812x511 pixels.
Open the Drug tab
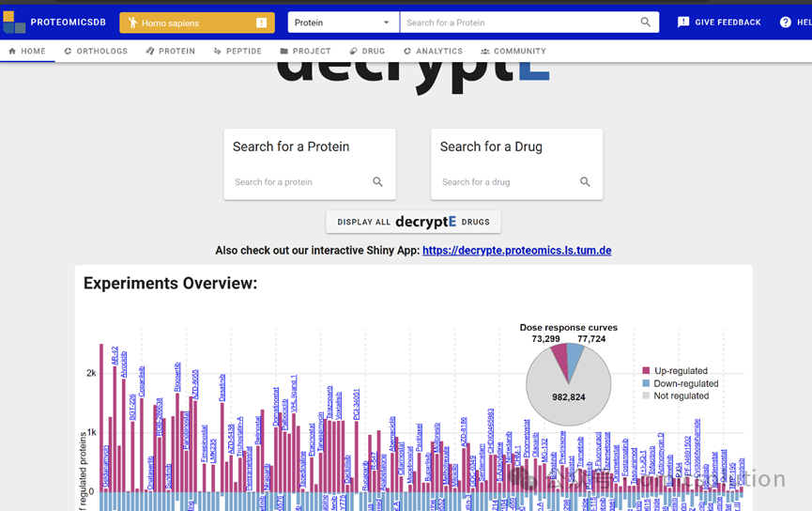(x=367, y=52)
